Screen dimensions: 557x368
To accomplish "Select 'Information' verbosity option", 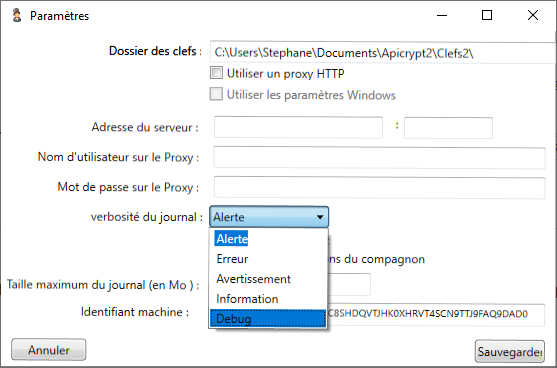I will click(x=268, y=299).
